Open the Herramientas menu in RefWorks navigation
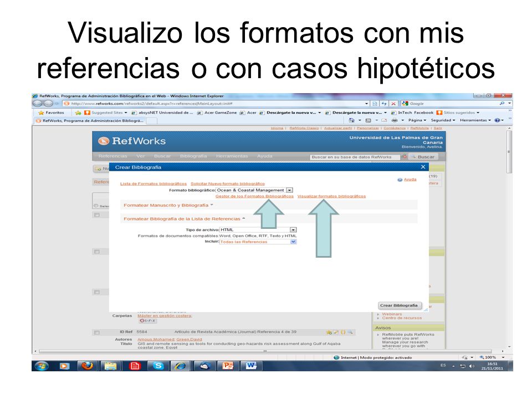532x399 pixels. tap(232, 156)
